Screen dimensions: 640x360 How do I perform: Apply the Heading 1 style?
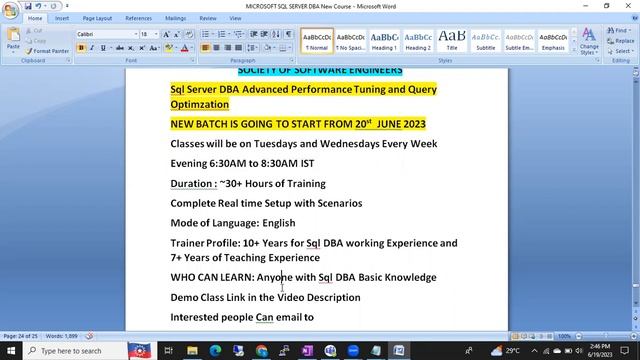click(384, 40)
